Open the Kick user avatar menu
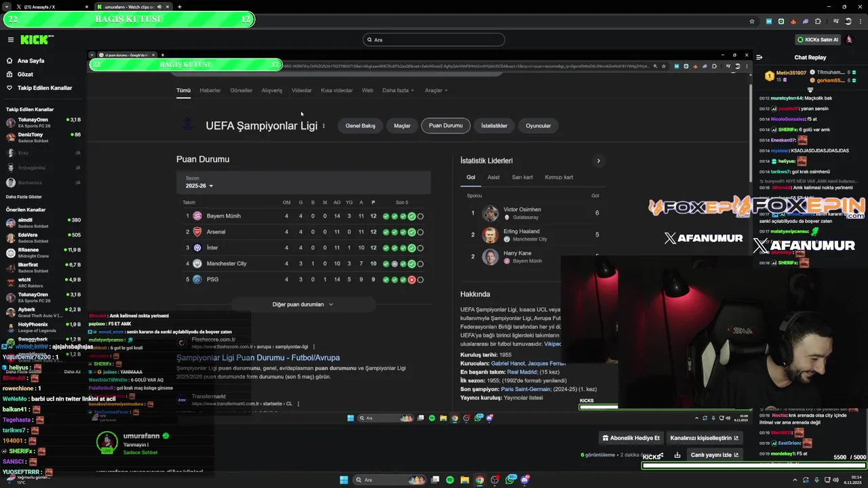868x488 pixels. 850,40
